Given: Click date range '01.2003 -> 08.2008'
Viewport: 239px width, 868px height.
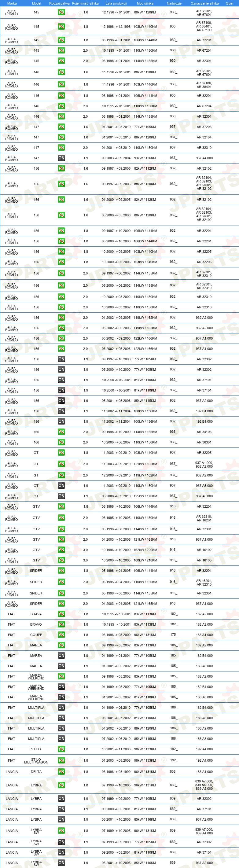Looking at the screenshot, I should 116,760.
